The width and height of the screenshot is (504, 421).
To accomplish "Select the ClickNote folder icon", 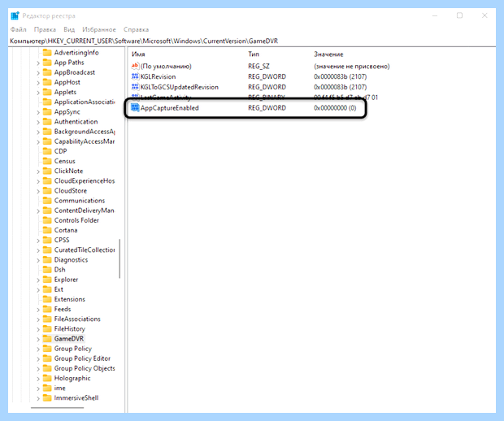I will pos(47,171).
